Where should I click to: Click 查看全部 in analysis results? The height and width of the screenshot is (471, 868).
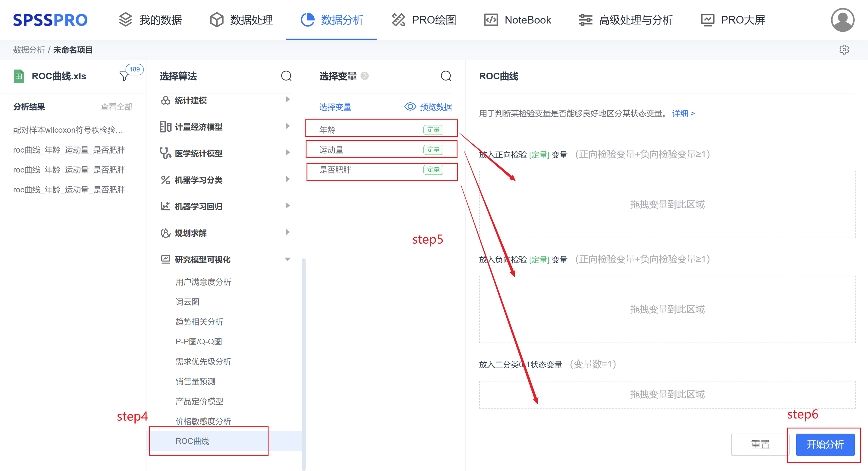coord(117,107)
